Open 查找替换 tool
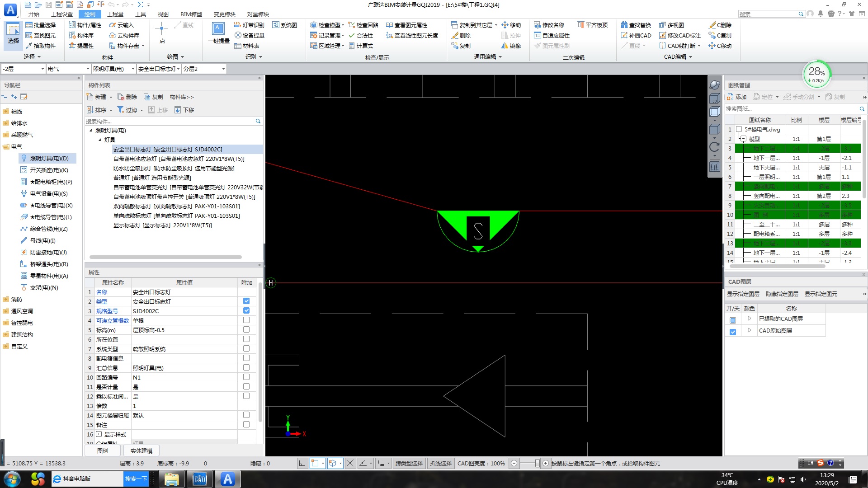 (x=636, y=25)
